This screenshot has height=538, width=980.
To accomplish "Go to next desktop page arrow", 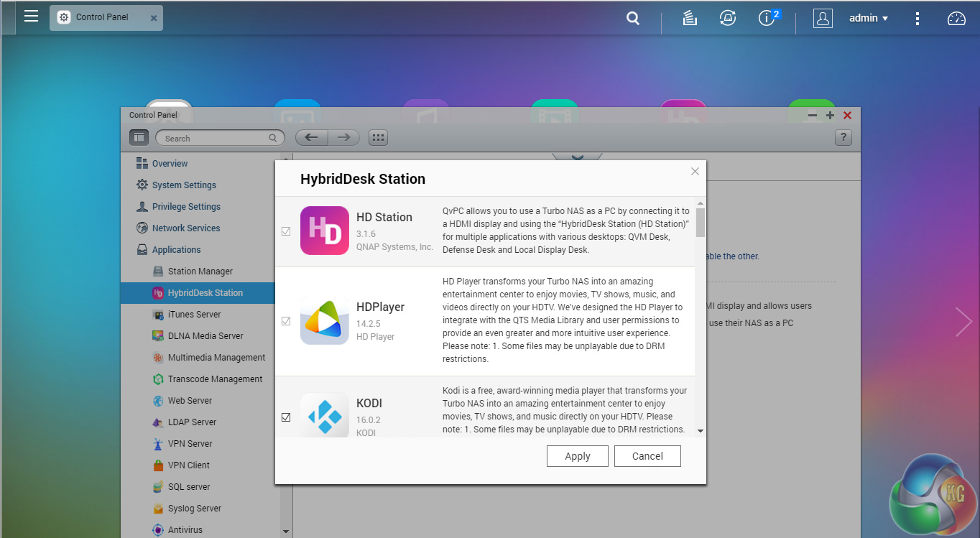I will [963, 322].
